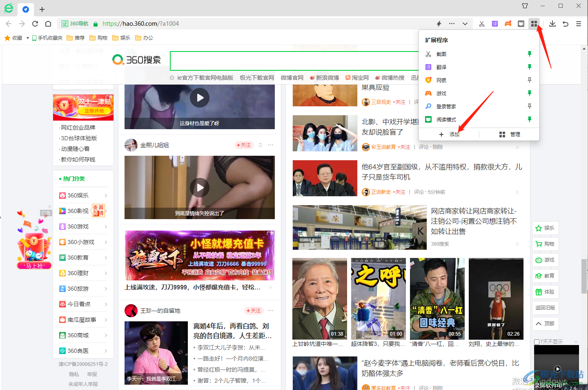Click the lightning speed mode icon
588x390 pixels.
pos(439,24)
